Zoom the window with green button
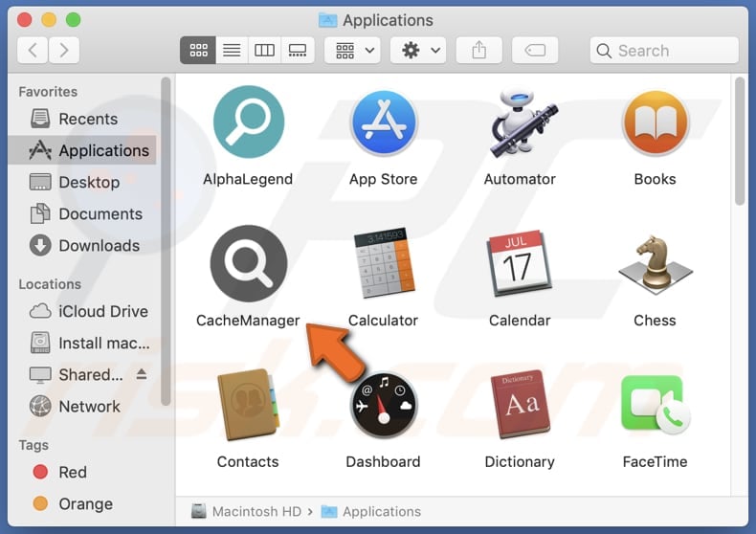756x534 pixels. tap(74, 20)
